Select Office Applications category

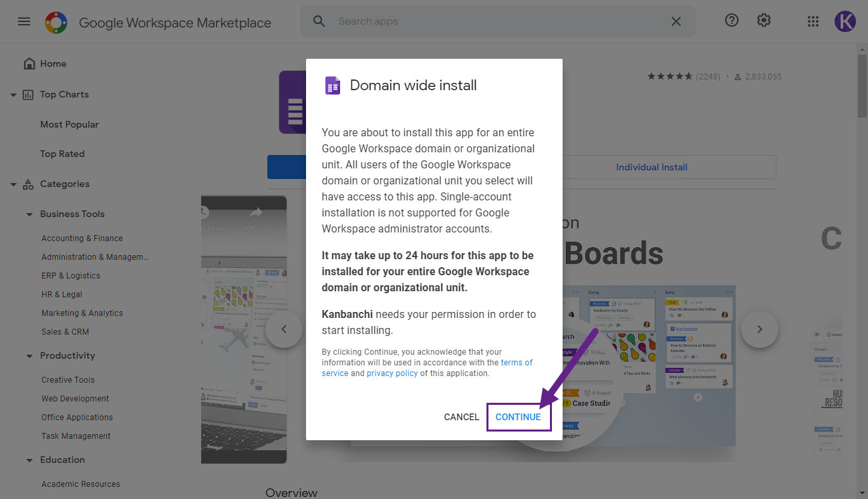[77, 418]
